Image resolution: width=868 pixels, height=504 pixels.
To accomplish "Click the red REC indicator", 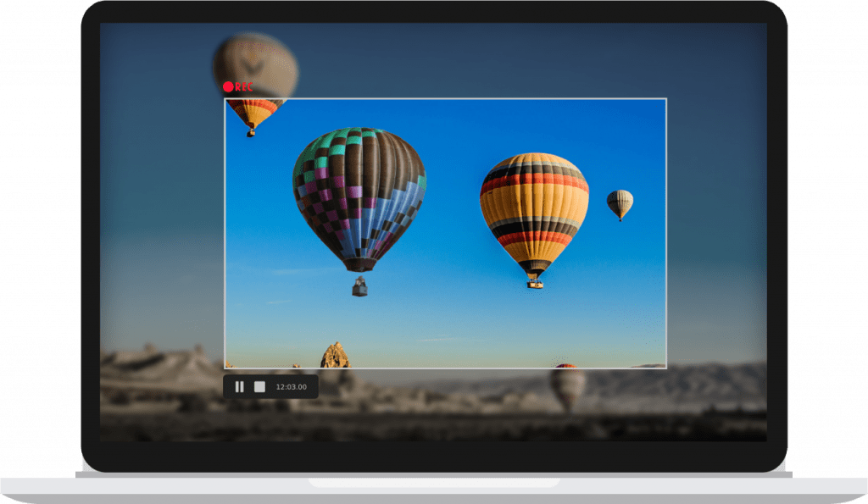I will pos(238,87).
